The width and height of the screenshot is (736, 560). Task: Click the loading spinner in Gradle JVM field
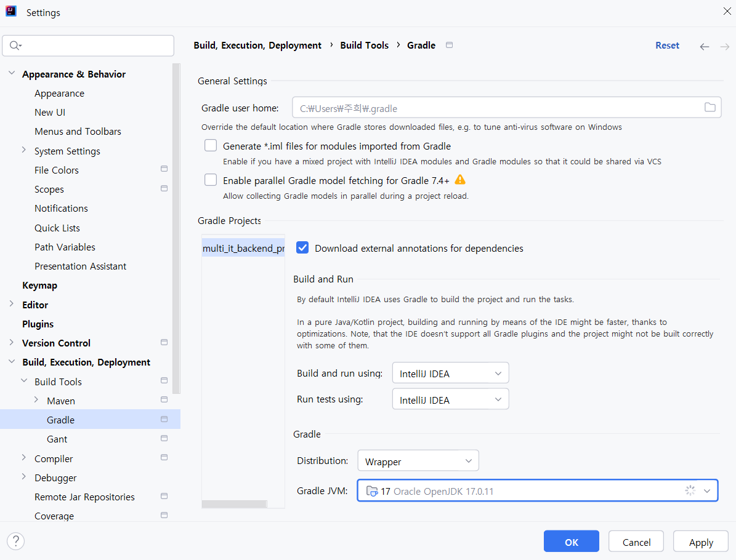(x=690, y=490)
